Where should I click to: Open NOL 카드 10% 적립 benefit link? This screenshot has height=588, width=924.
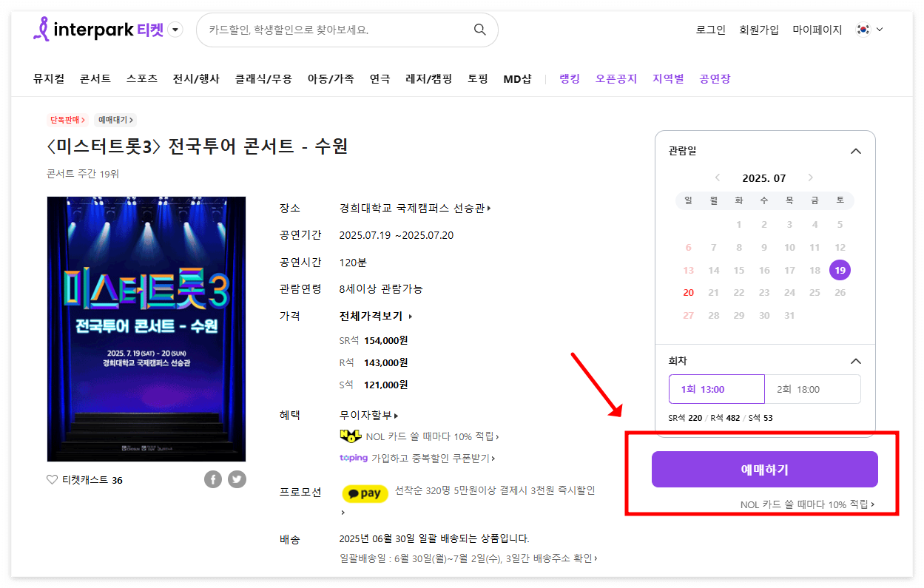(x=432, y=436)
